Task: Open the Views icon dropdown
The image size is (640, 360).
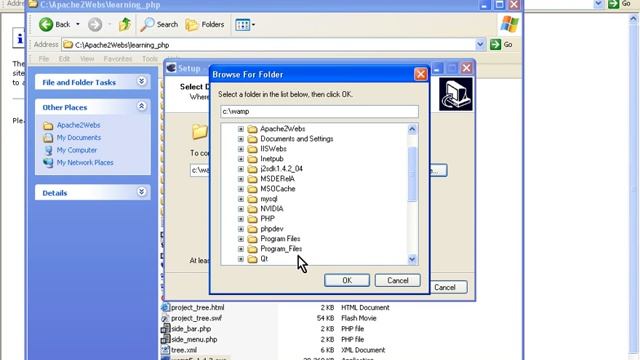Action: pyautogui.click(x=245, y=25)
